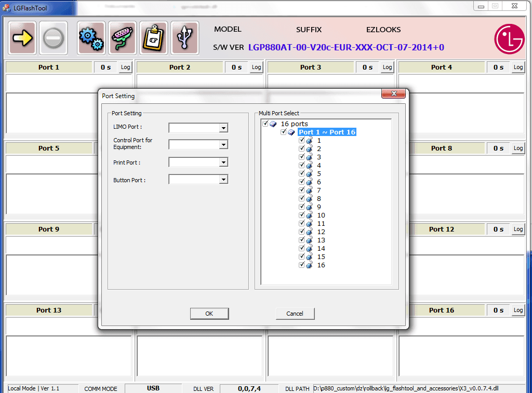Uncheck port 14 in Multi Port Select
532x393 pixels.
pyautogui.click(x=302, y=248)
